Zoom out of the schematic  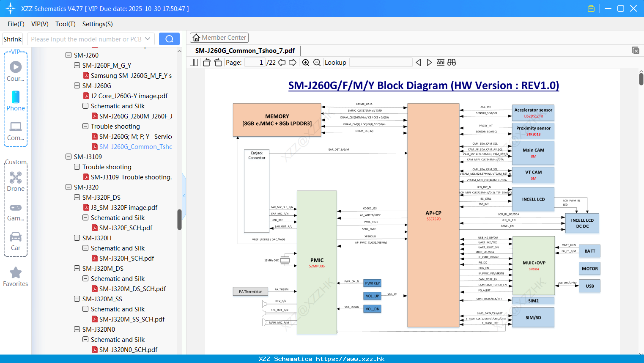(x=317, y=62)
